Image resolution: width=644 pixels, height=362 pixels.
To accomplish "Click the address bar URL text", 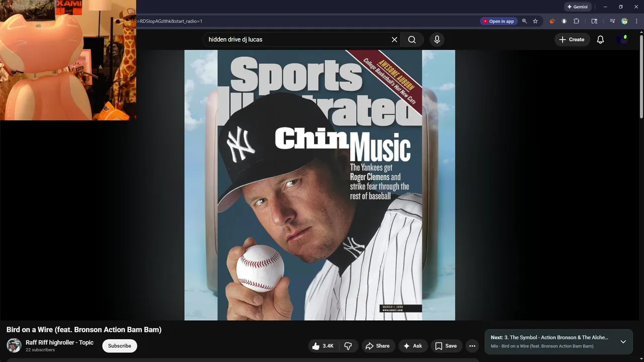I will click(x=170, y=21).
